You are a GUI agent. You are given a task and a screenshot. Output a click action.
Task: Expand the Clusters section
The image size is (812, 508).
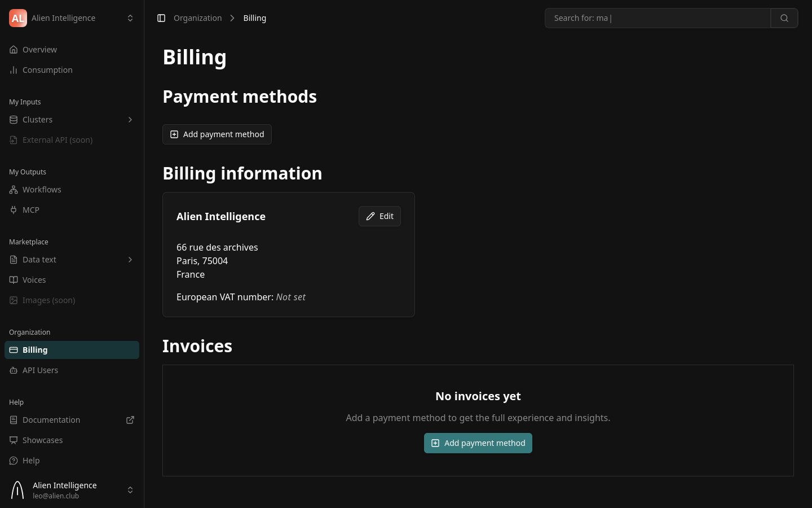point(130,120)
